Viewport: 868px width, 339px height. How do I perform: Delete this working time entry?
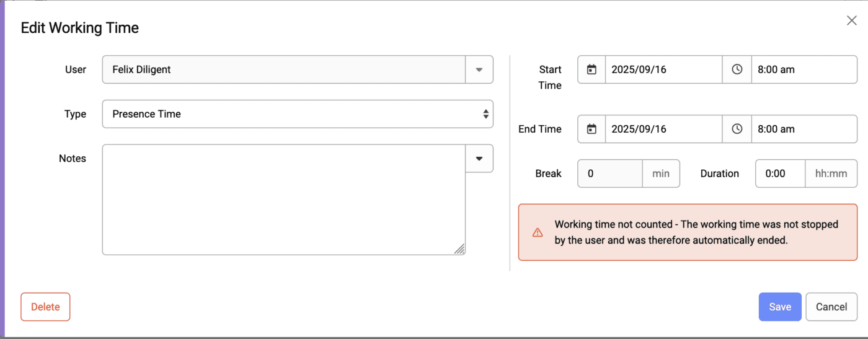click(x=45, y=307)
